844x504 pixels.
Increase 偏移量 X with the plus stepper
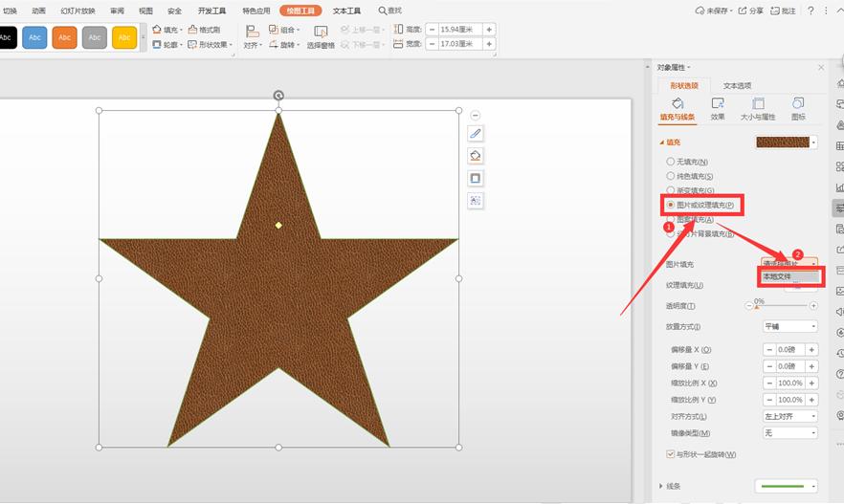pos(812,350)
